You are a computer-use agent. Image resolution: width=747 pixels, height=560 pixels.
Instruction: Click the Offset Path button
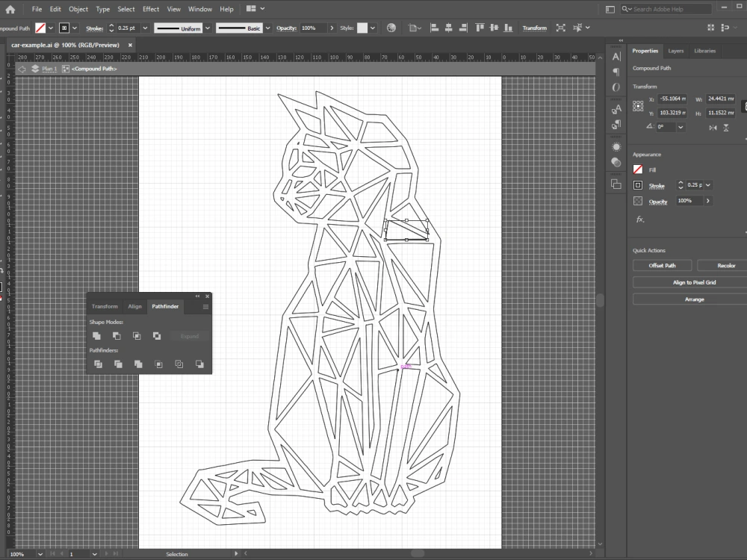click(x=662, y=265)
